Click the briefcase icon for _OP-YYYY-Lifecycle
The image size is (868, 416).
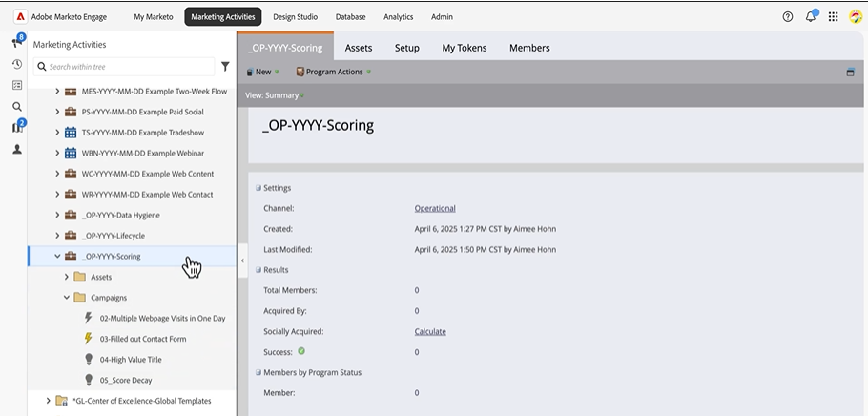pyautogui.click(x=71, y=236)
